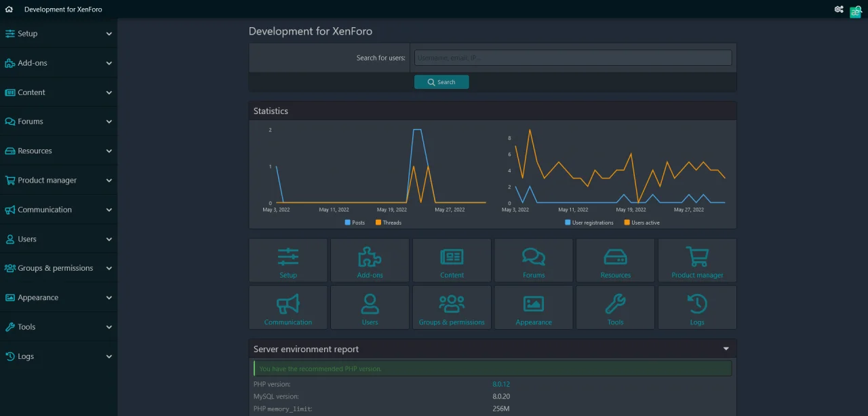Click the home icon in top bar
Viewport: 868px width, 416px height.
[x=9, y=10]
